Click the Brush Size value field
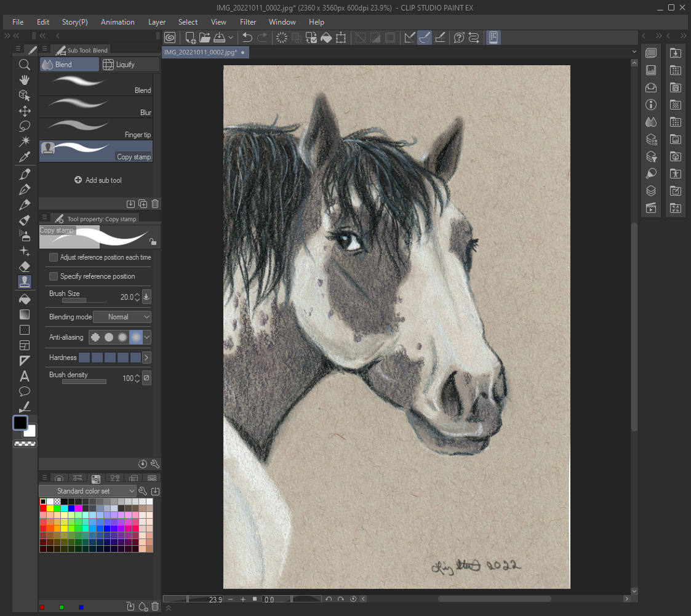Viewport: 691px width, 616px height. click(126, 297)
